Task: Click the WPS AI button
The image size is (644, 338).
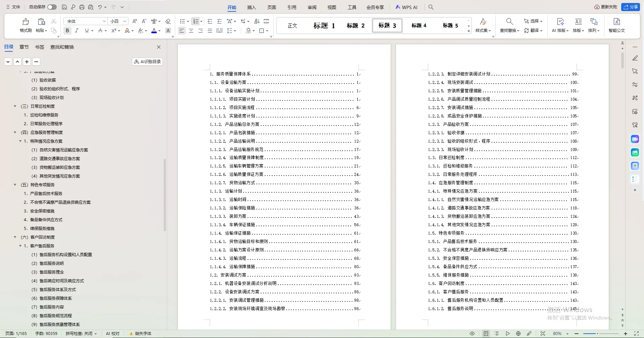Action: click(406, 7)
